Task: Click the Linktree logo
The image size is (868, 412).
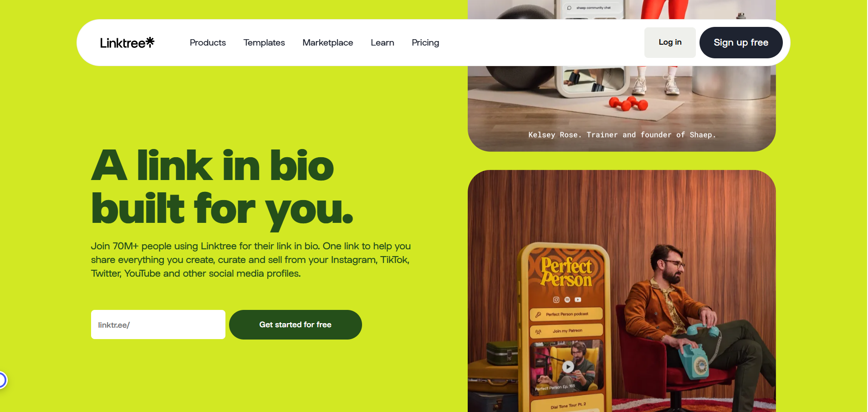Action: click(127, 42)
